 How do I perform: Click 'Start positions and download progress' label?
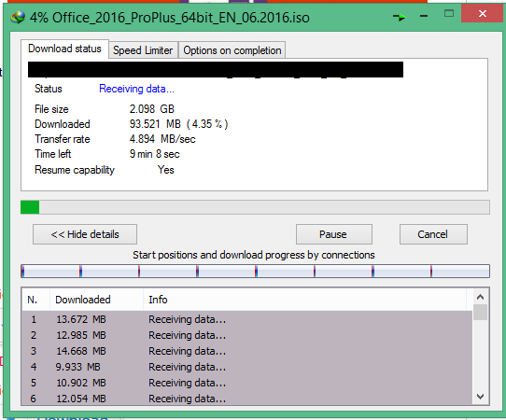254,255
